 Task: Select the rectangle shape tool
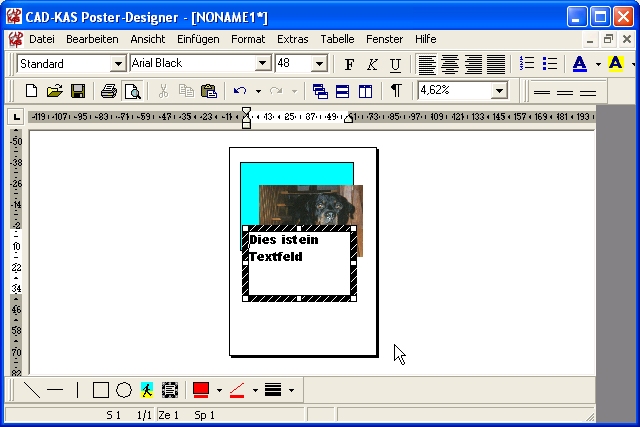point(101,390)
